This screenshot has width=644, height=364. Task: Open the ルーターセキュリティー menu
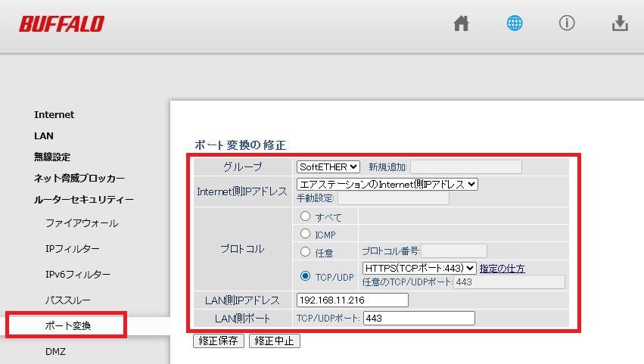(x=84, y=200)
